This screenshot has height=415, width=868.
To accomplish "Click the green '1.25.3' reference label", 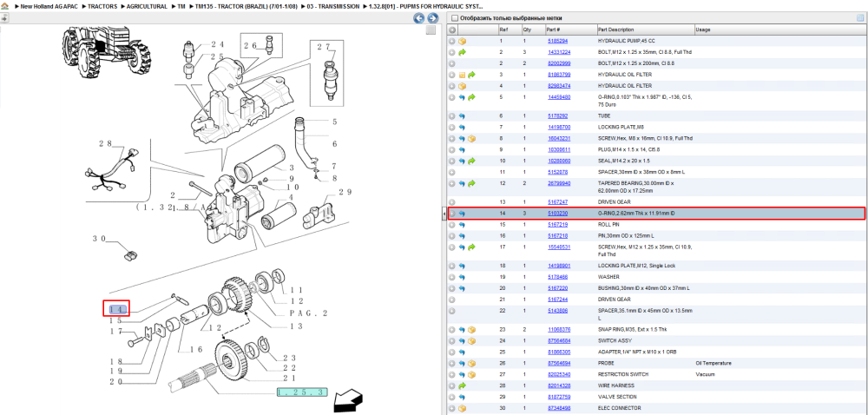I will (302, 392).
